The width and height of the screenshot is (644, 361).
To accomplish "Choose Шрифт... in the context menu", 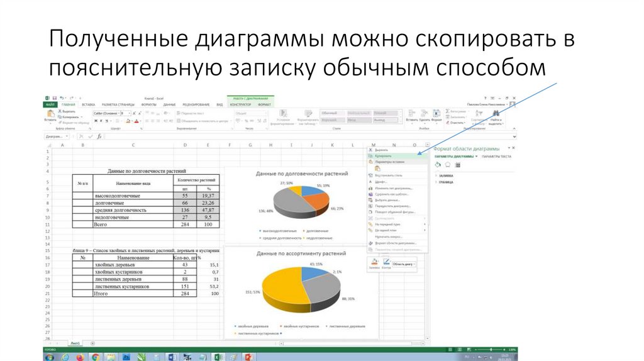I will [397, 182].
